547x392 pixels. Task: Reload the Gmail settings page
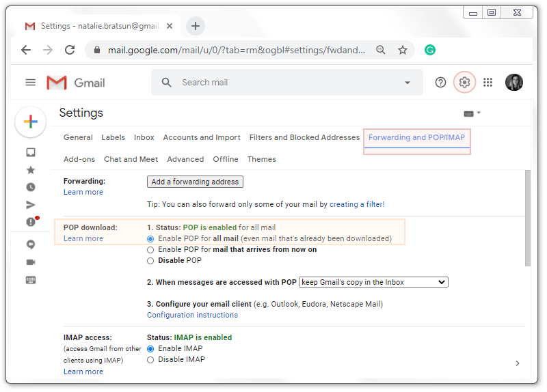coord(70,50)
